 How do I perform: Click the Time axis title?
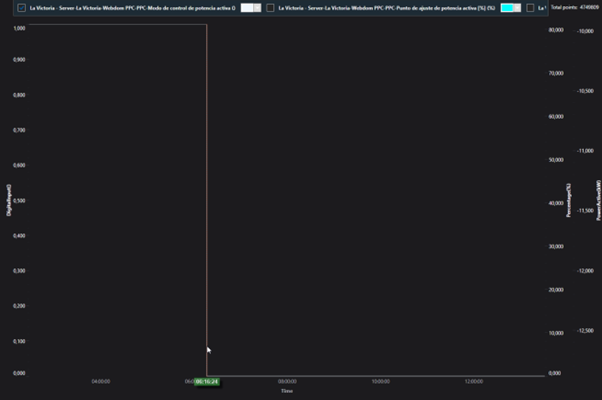tap(287, 391)
